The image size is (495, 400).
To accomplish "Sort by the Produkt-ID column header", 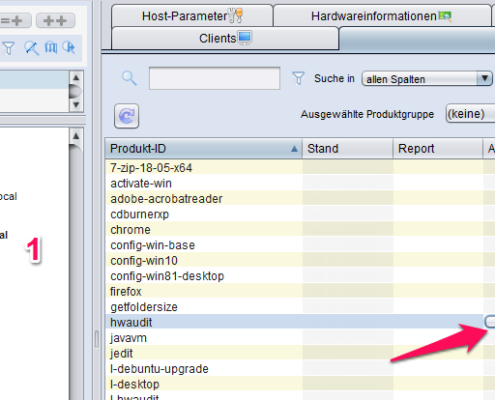I will 204,148.
